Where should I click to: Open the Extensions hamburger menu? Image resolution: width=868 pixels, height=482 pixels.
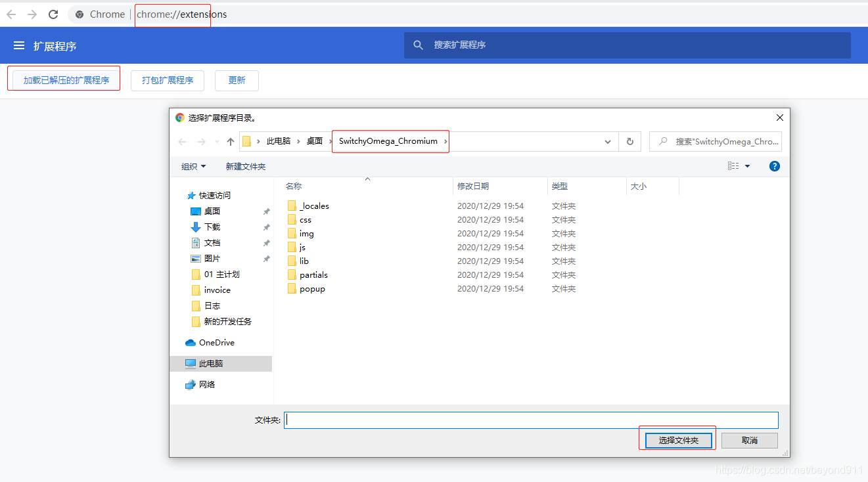[19, 46]
